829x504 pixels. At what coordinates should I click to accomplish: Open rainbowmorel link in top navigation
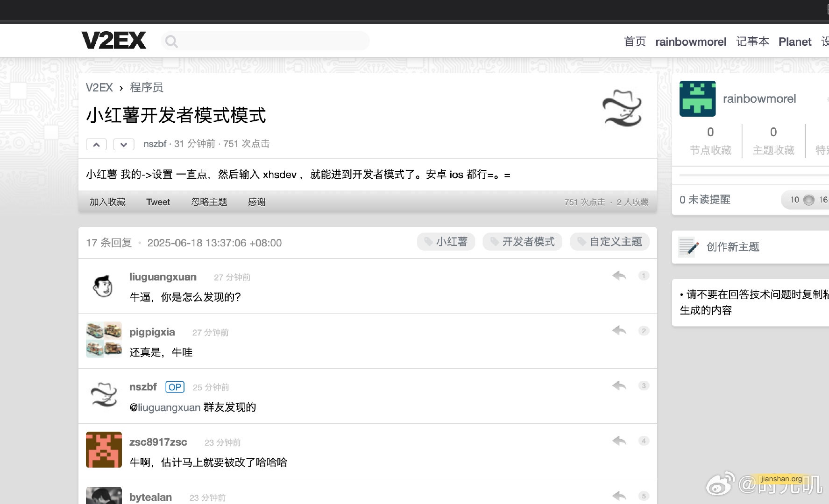pyautogui.click(x=691, y=42)
